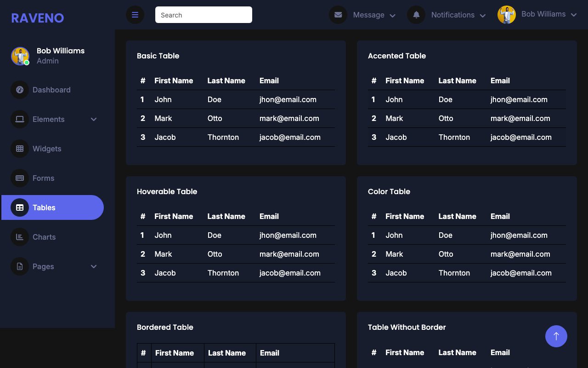Click the Search input field
Screen dimensions: 588x368
(x=204, y=15)
